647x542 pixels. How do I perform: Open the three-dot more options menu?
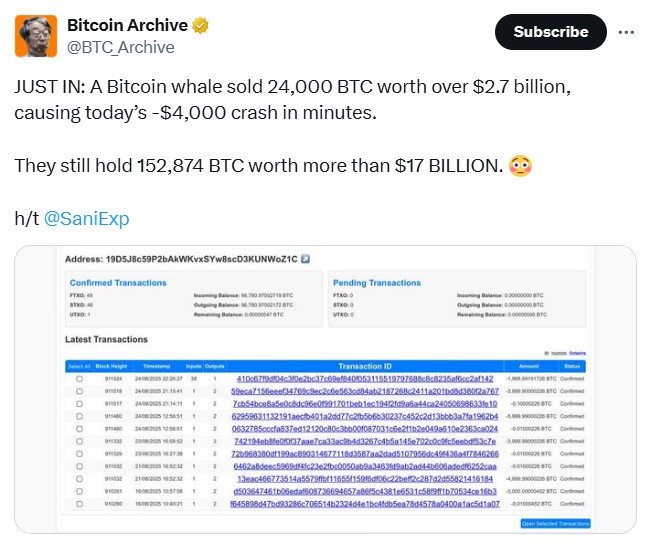[x=626, y=32]
